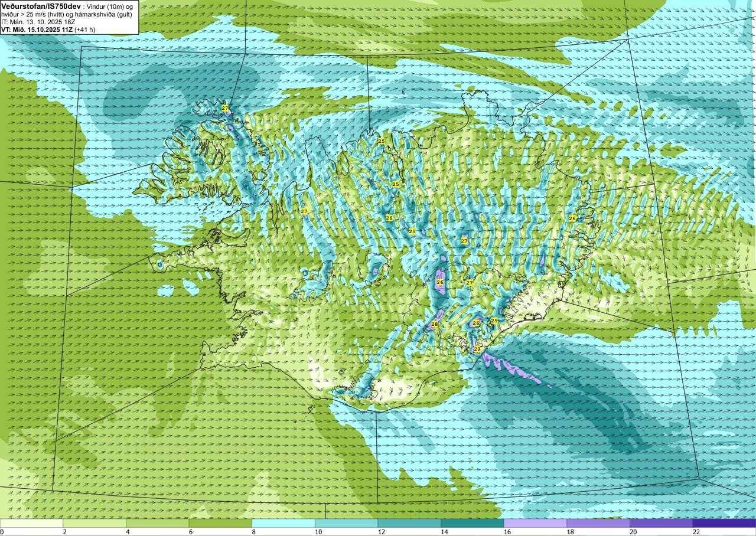This screenshot has height=536, width=756.
Task: Click the 10–12 m/s light teal legend swatch
Action: [347, 523]
